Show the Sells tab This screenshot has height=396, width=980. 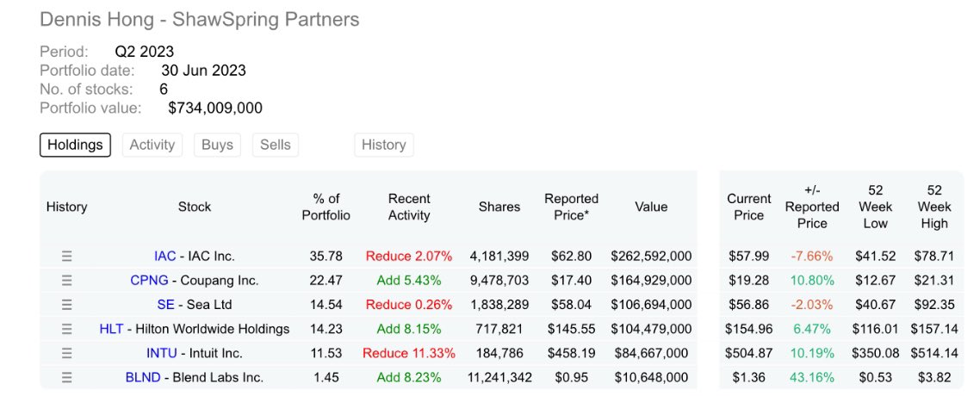click(276, 145)
